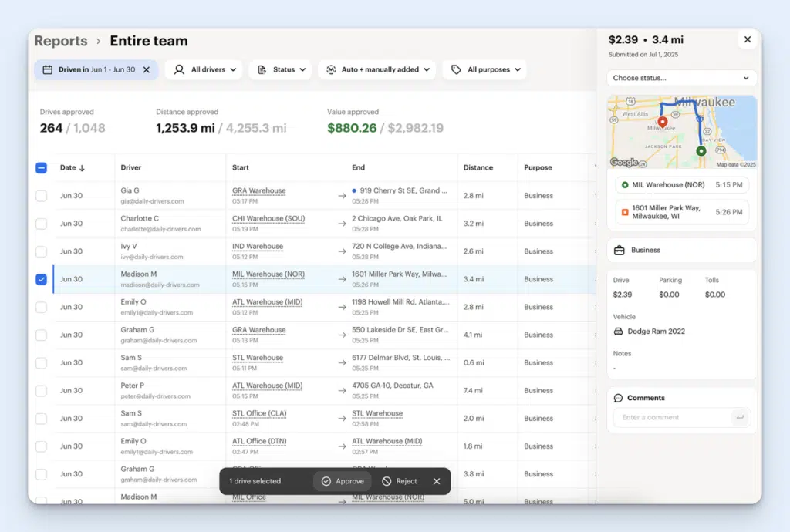This screenshot has height=532, width=790.
Task: Click the Reports breadcrumb
Action: click(61, 41)
